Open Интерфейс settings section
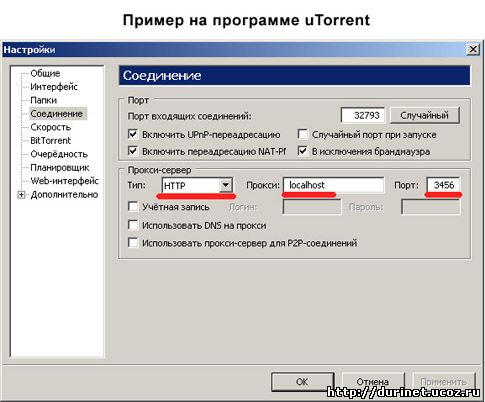Viewport: 485px width, 402px height. (x=54, y=87)
